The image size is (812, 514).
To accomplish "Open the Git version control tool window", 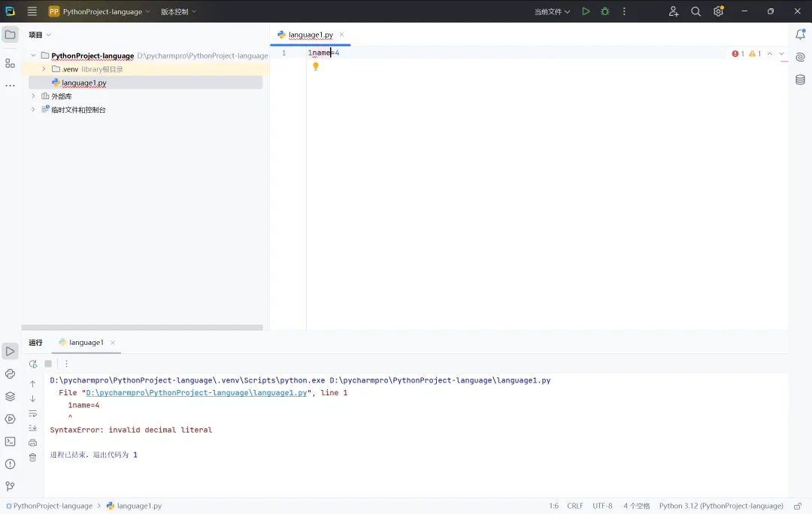I will 10,486.
